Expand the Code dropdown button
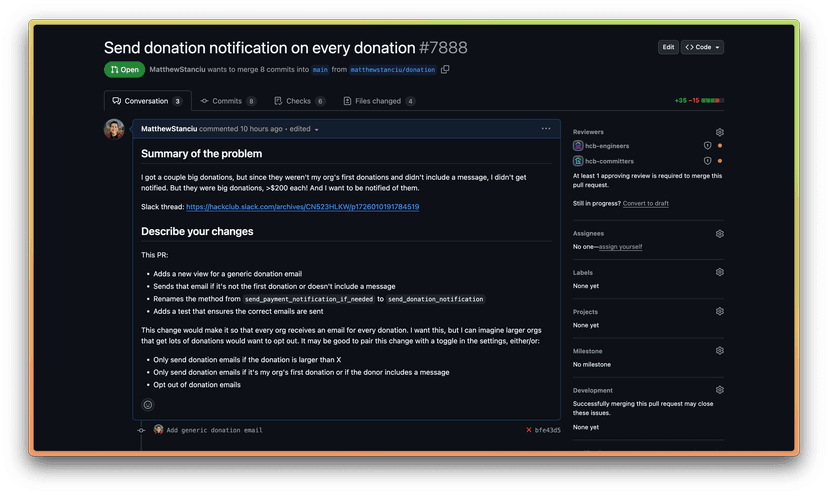The width and height of the screenshot is (828, 494). [703, 47]
